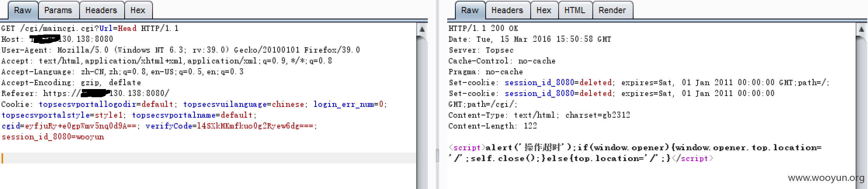Click the closing script tag in response
The image size is (868, 189).
point(692,158)
